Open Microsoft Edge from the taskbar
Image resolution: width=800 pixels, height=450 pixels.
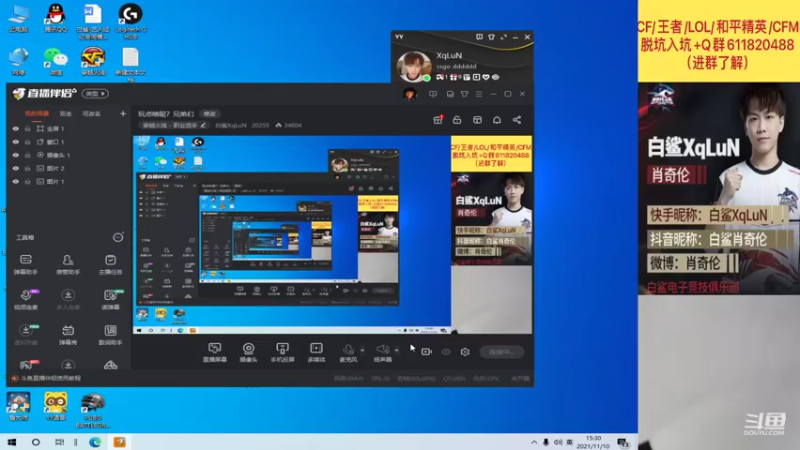click(95, 442)
